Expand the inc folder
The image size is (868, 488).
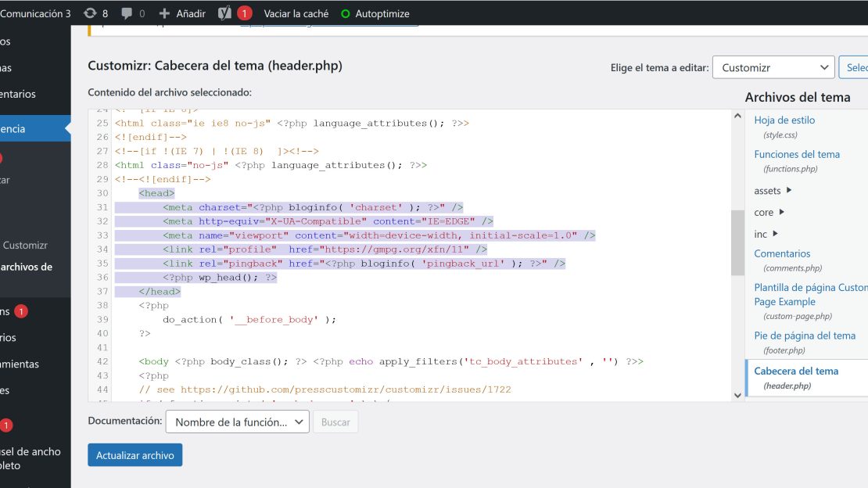pyautogui.click(x=766, y=234)
